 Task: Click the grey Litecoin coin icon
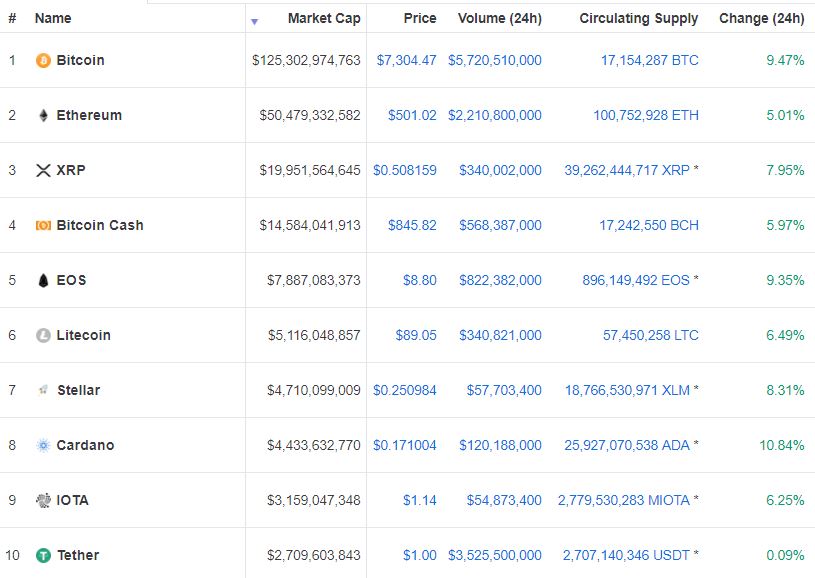(43, 335)
